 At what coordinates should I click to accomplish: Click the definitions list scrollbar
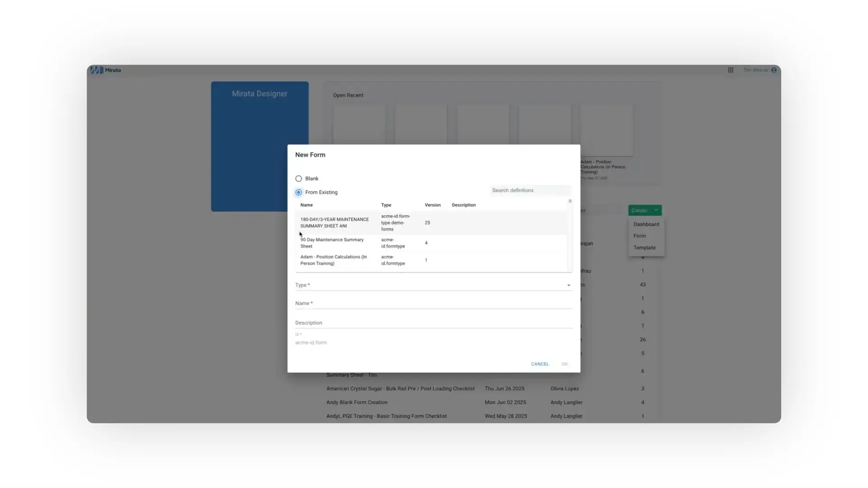click(x=570, y=201)
